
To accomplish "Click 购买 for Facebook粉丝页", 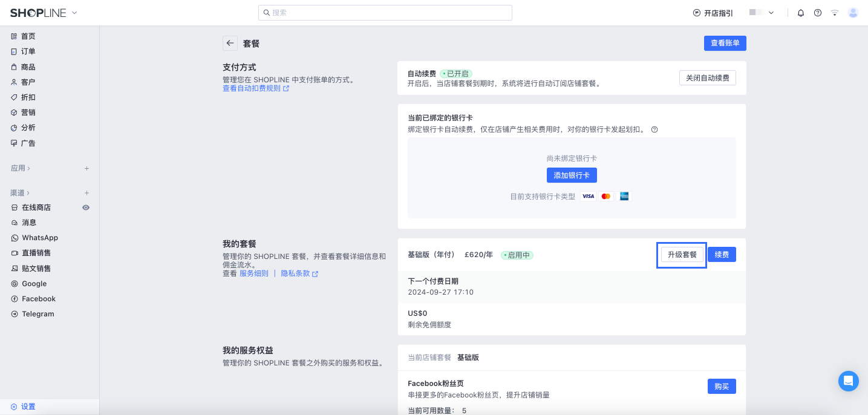I will (x=722, y=387).
